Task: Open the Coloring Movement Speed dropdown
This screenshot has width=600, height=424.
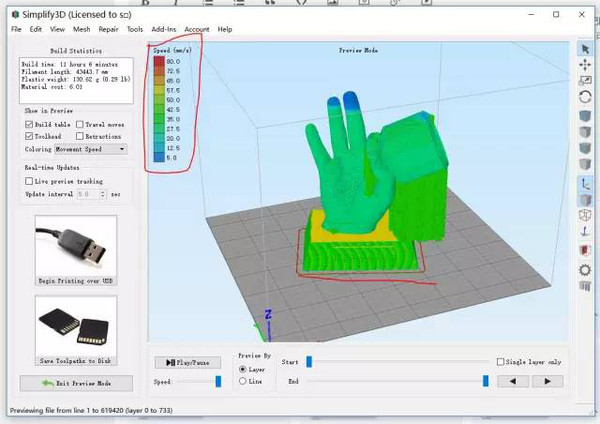Action: tap(91, 149)
